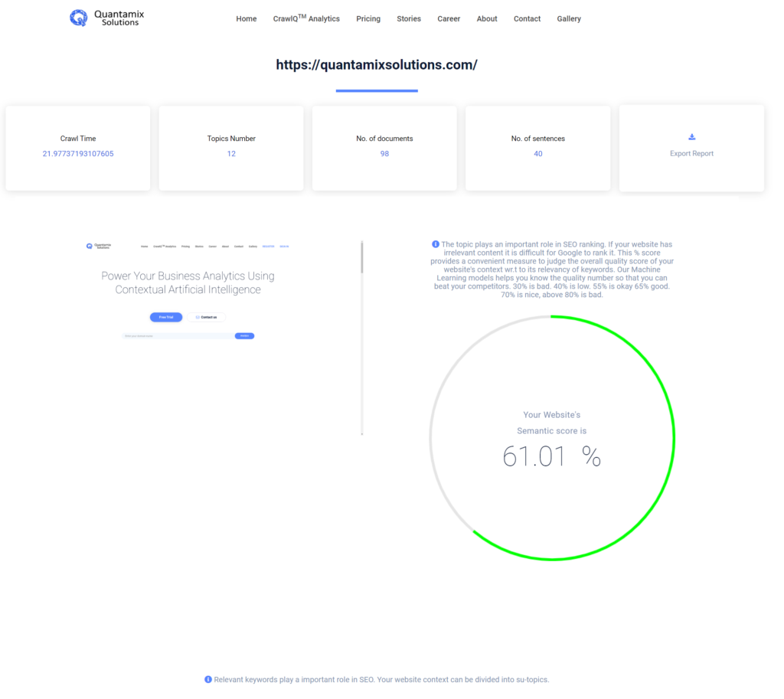
Task: Click the 'Your Website's' score label
Action: (x=551, y=414)
